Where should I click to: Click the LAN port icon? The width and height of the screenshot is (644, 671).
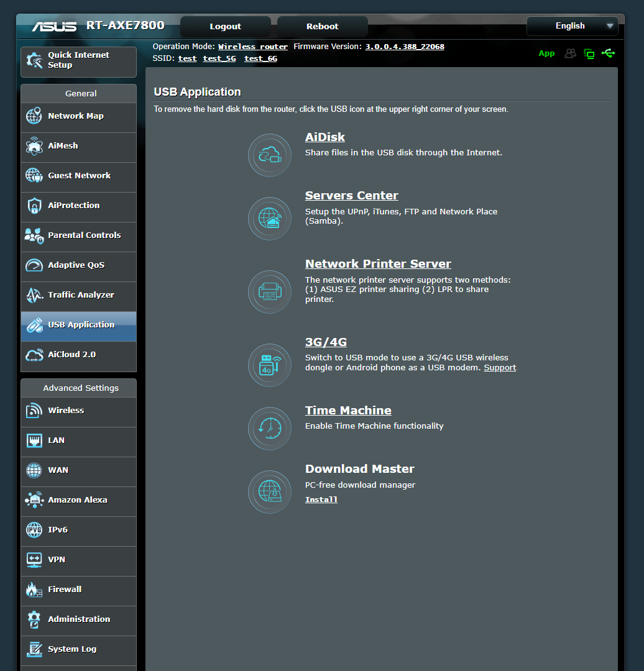coord(34,440)
